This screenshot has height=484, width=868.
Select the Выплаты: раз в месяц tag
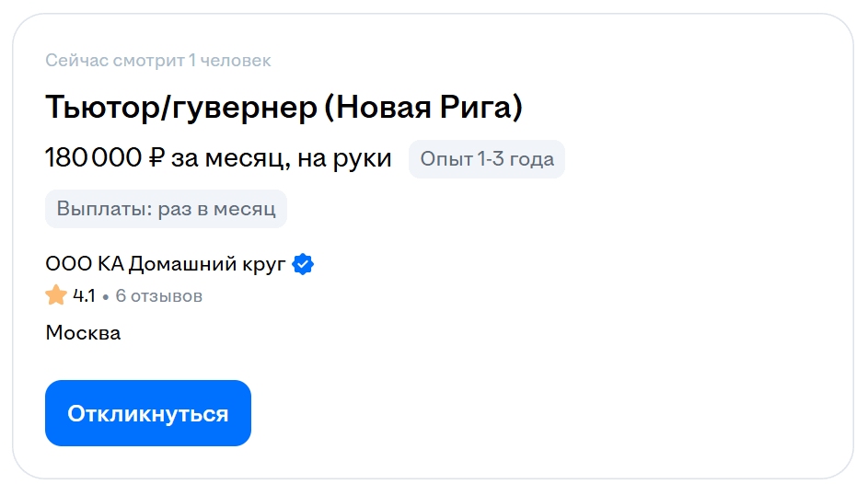point(166,209)
